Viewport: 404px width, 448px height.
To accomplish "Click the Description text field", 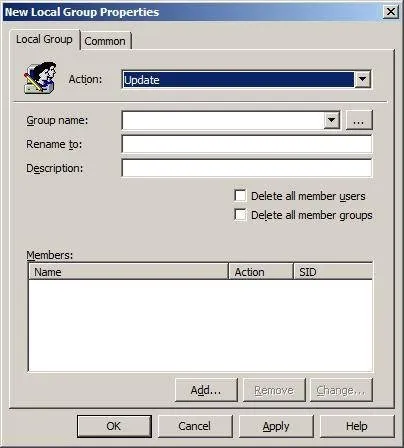I will (247, 168).
